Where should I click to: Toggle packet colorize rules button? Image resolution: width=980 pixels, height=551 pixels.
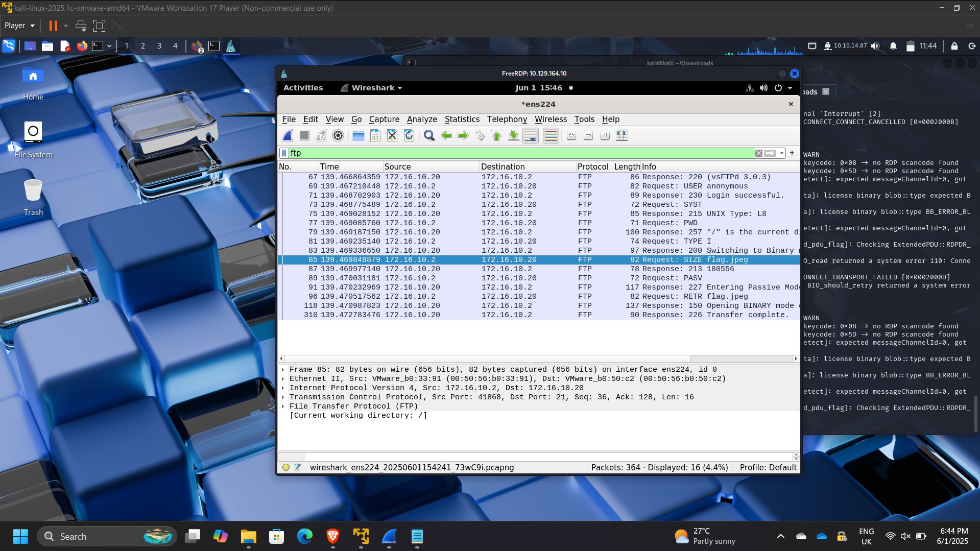tap(551, 135)
